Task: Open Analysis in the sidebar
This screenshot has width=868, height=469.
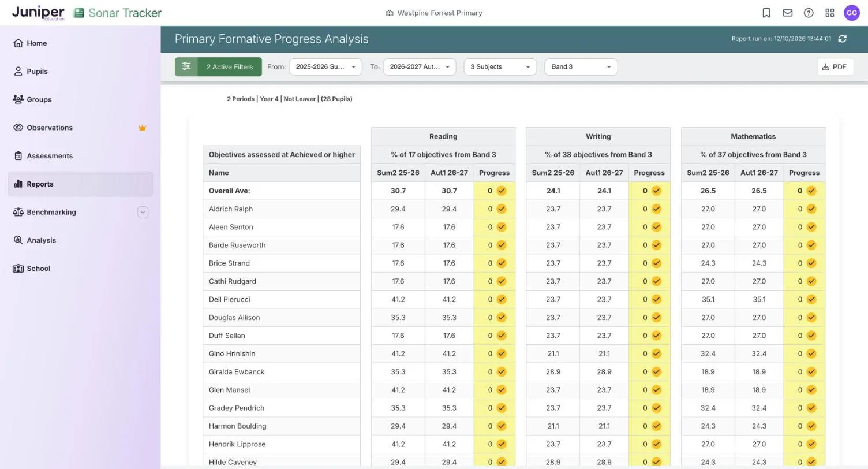Action: 80,240
